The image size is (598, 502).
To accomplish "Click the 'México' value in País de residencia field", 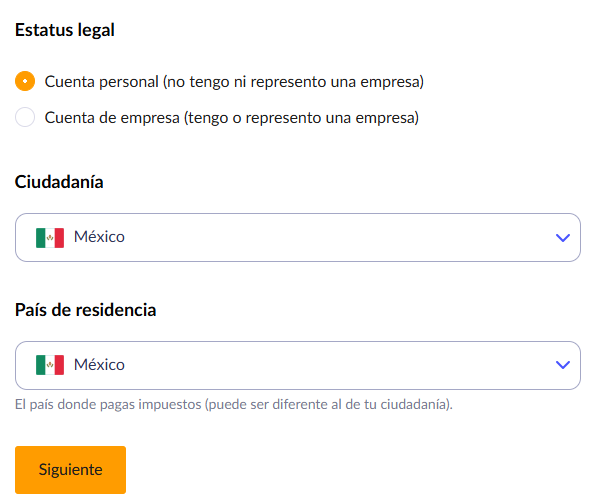I will pyautogui.click(x=99, y=365).
